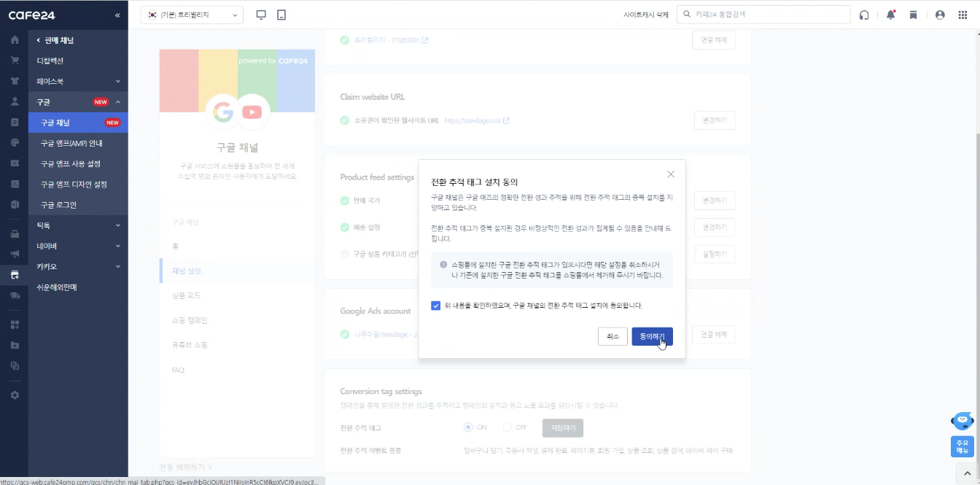Close the 전환 추적 태그 설치 동의 dialog
The height and width of the screenshot is (485, 980).
(x=671, y=174)
